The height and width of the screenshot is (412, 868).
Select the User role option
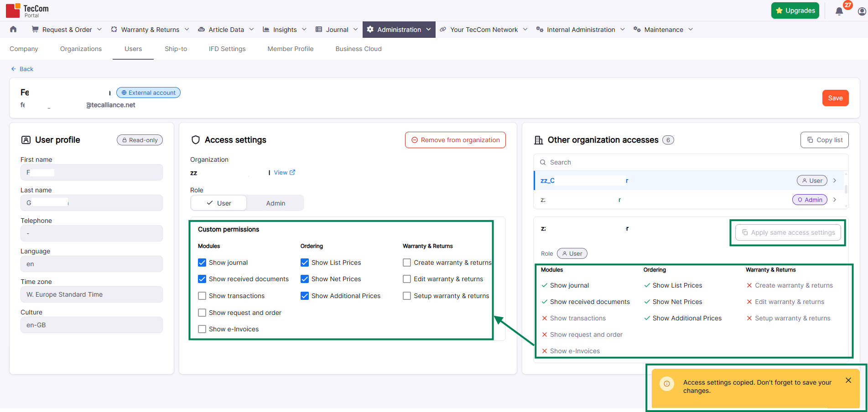coord(219,203)
